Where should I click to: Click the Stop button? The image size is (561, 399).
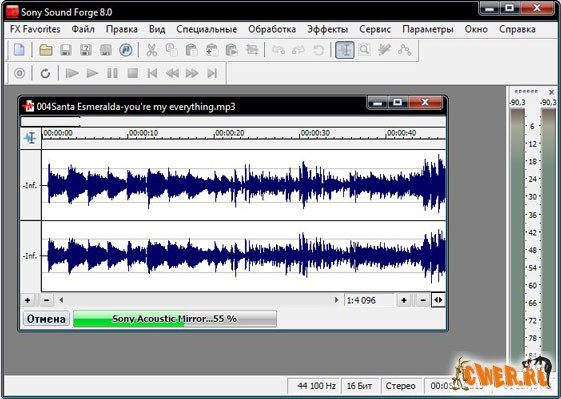(133, 73)
